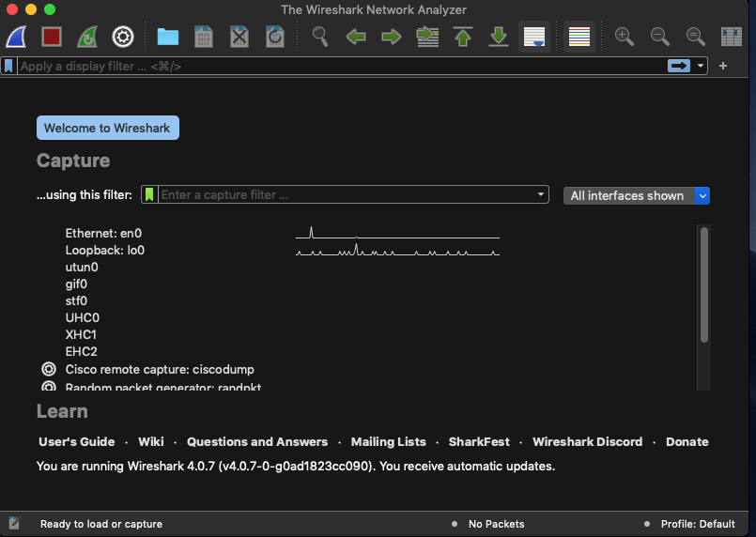Apply display filter arrow button

(679, 66)
